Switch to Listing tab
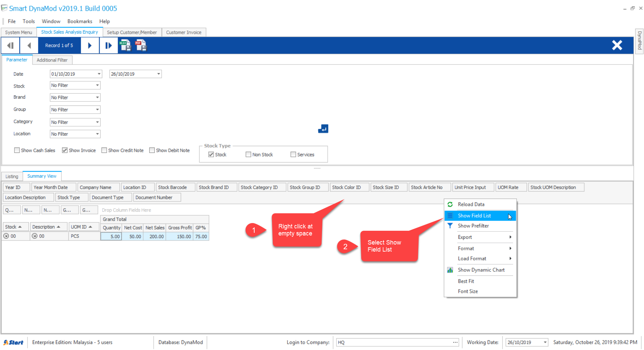 12,176
